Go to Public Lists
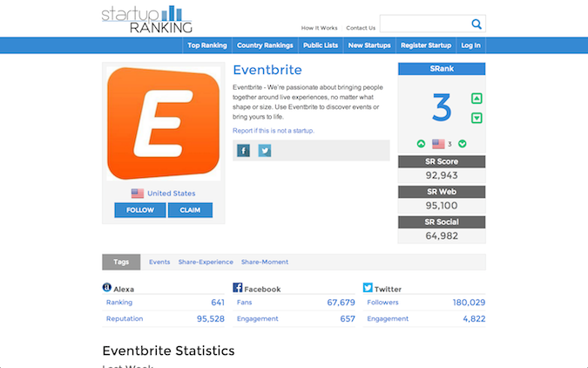 [321, 45]
